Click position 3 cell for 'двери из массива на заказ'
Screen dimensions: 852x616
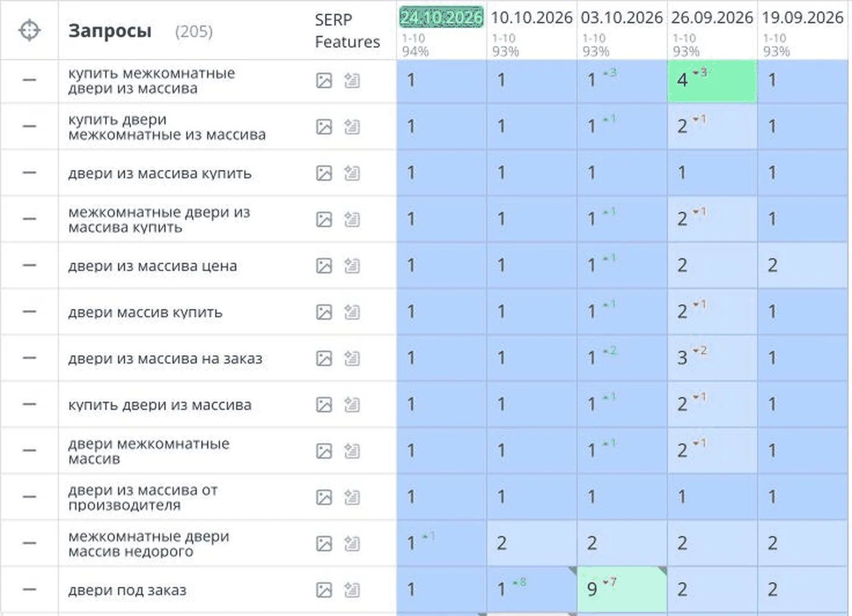[x=712, y=358]
